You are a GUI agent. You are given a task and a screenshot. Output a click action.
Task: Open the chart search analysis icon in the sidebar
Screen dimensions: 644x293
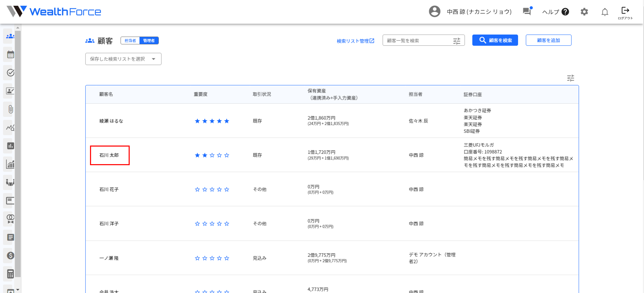point(10,128)
